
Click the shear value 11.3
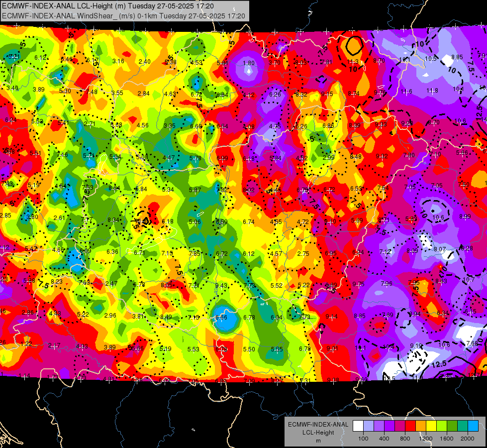point(353,62)
